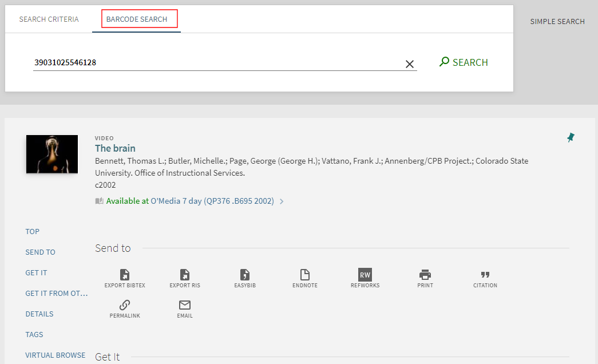Click The brain video thumbnail
The image size is (598, 364).
52,154
